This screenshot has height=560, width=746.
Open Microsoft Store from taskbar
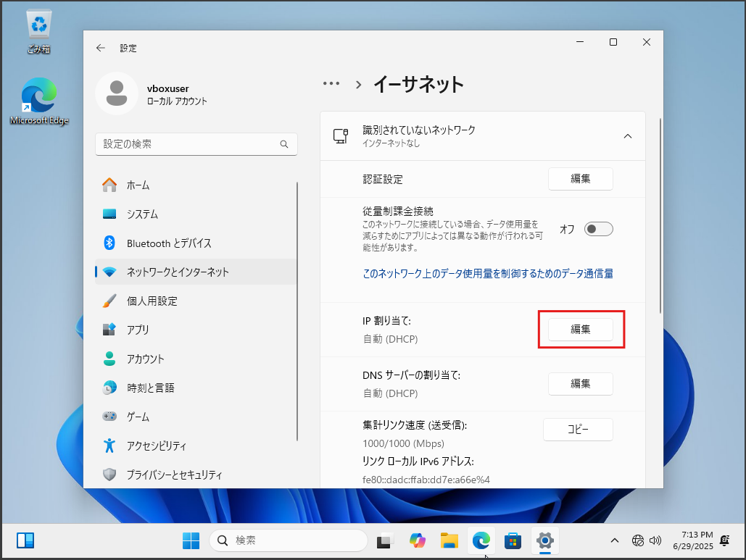[x=513, y=540]
